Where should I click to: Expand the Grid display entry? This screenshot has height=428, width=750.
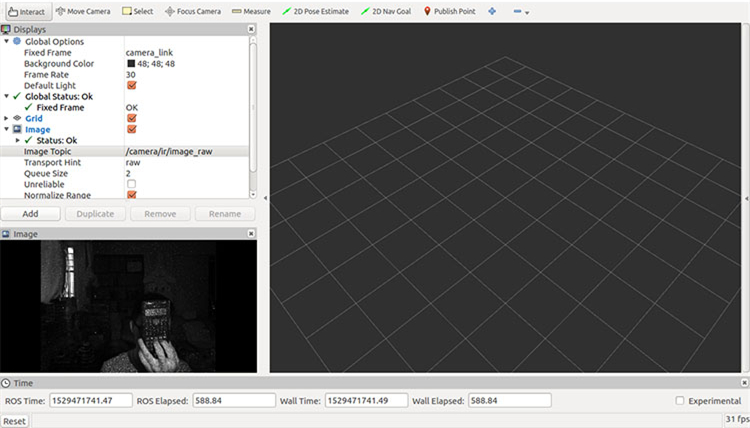coord(6,118)
